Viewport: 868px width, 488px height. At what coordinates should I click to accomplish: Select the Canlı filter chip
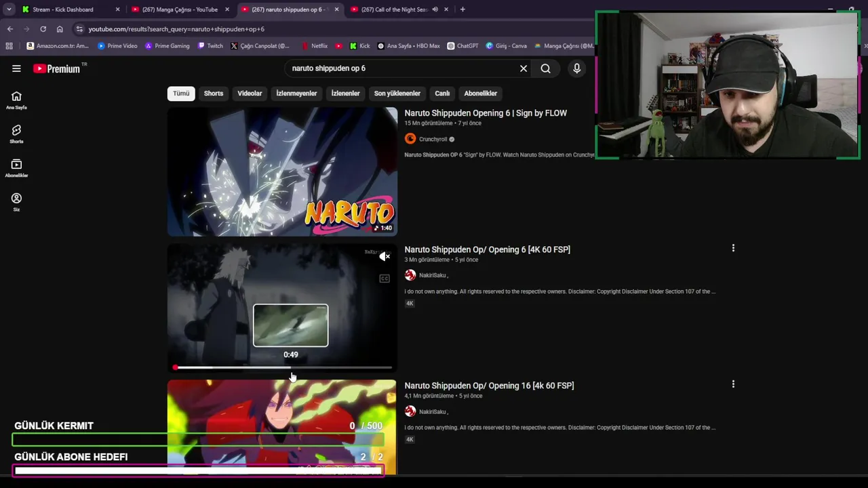point(442,94)
